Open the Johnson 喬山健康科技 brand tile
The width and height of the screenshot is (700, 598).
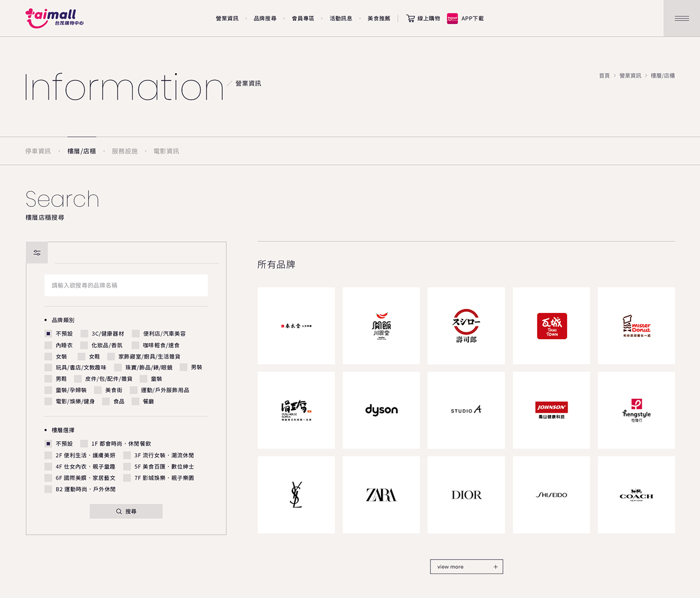(x=551, y=410)
